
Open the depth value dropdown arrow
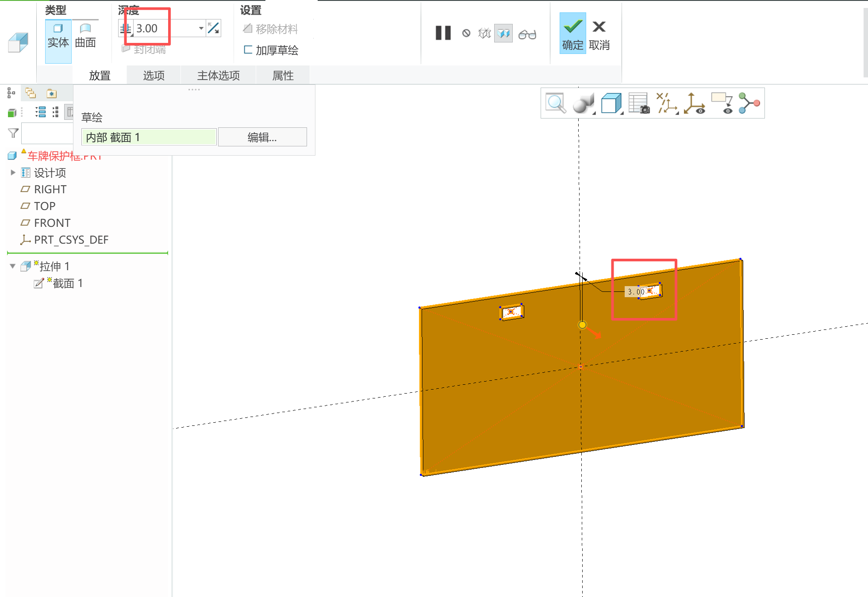pos(201,28)
